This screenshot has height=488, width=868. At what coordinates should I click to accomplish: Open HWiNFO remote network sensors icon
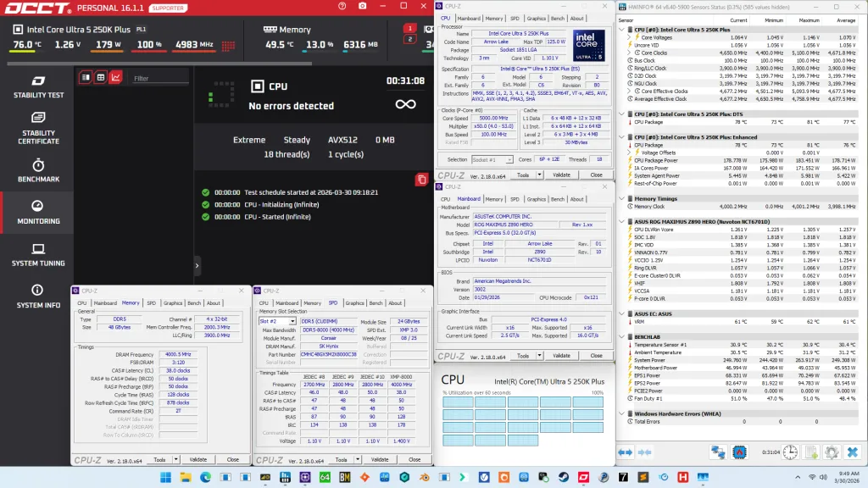(x=718, y=452)
